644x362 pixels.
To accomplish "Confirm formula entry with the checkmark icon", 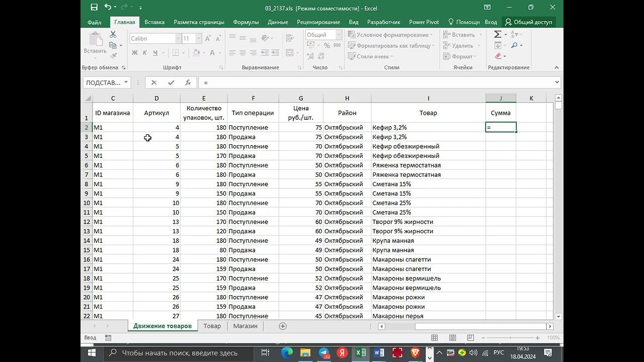I will [171, 82].
